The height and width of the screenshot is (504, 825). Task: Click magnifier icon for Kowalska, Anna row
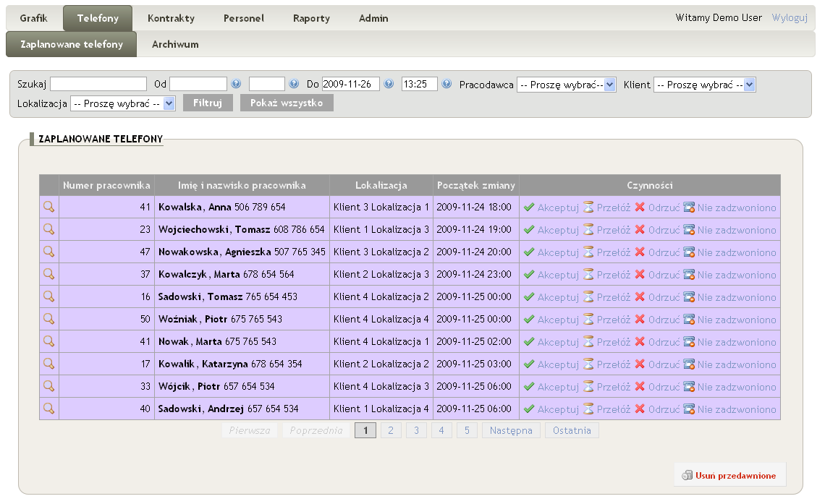tap(48, 207)
